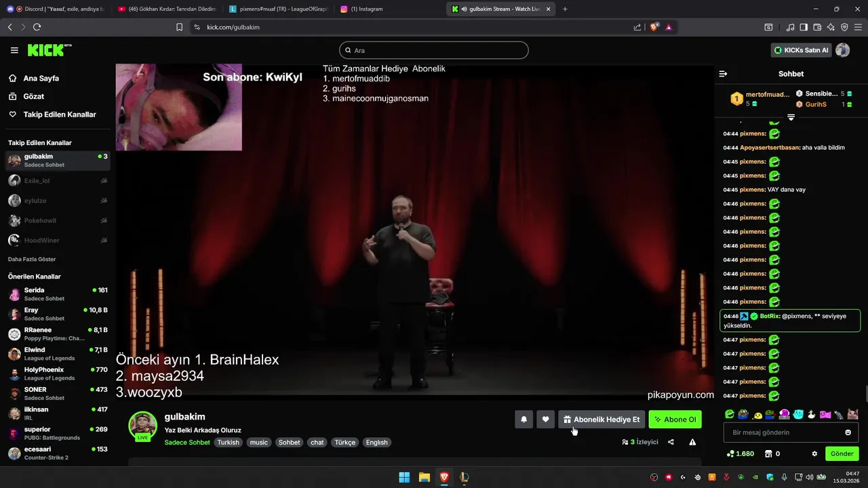Click the music tag
The width and height of the screenshot is (868, 488).
tap(259, 443)
